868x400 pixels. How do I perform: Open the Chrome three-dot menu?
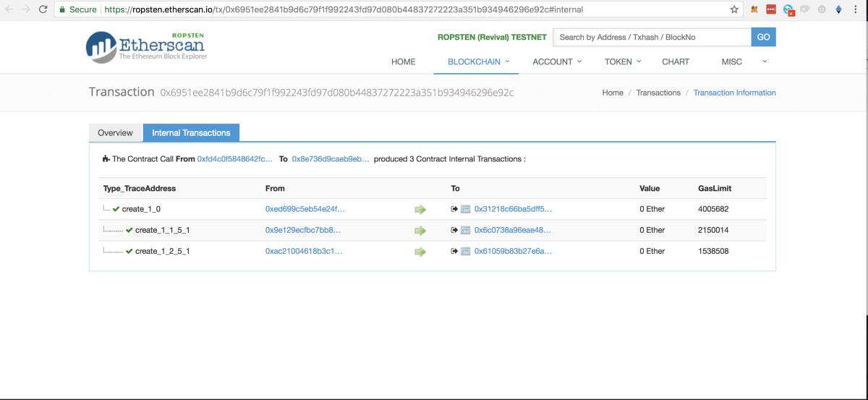tap(856, 10)
